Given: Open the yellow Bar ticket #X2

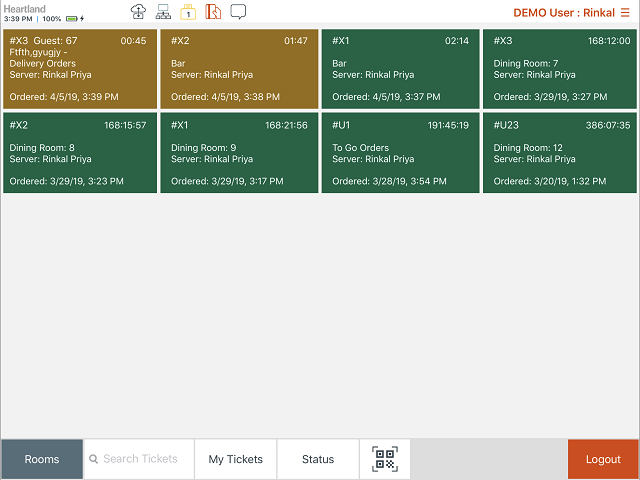Looking at the screenshot, I should click(239, 69).
